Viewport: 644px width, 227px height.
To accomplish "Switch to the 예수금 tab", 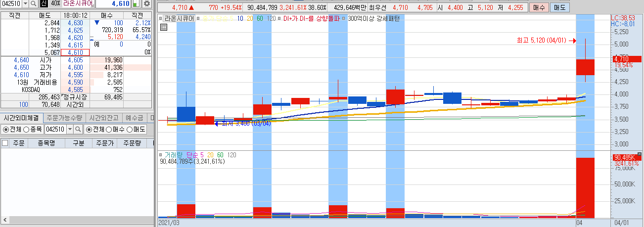I will [134, 118].
